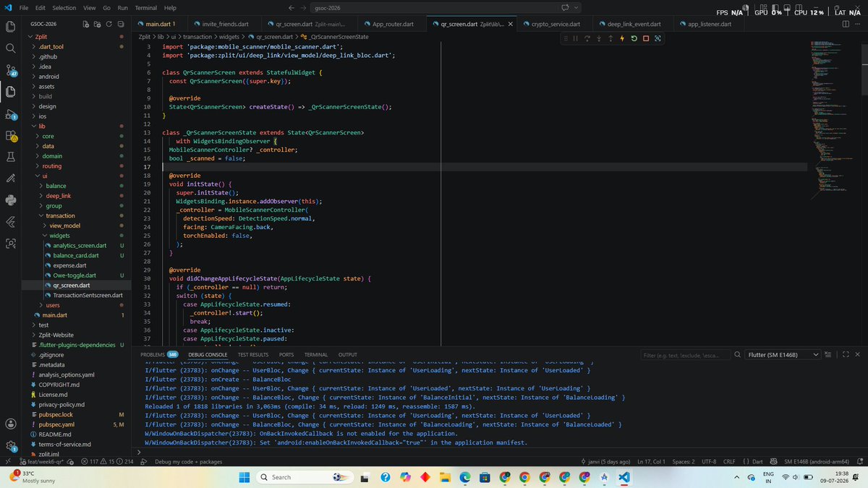Open the Run menu
The width and height of the screenshot is (868, 488).
point(123,8)
